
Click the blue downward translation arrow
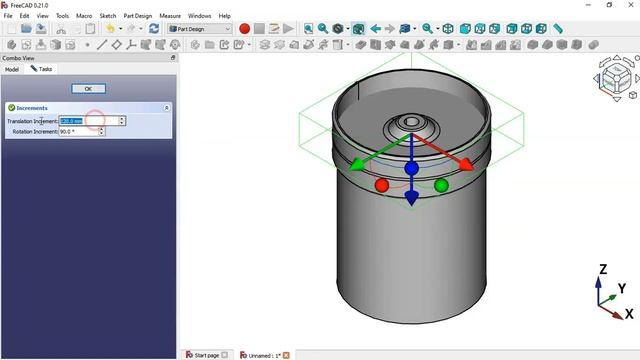coord(411,198)
